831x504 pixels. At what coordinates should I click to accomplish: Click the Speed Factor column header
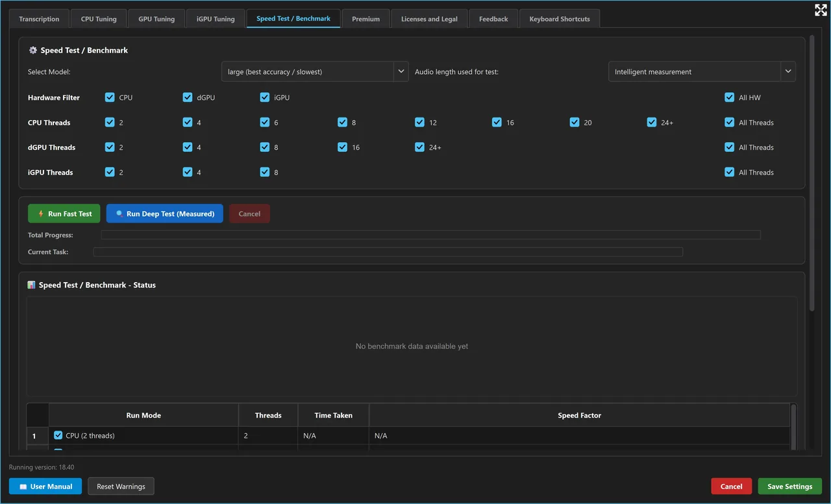pos(579,415)
